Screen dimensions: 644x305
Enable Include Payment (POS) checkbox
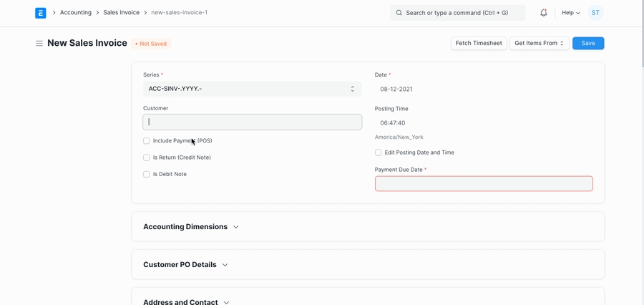147,141
